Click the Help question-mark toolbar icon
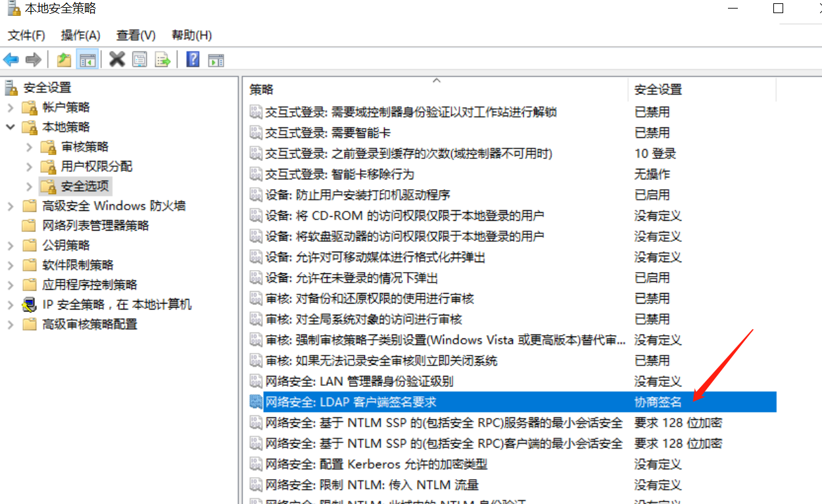This screenshot has width=822, height=504. (193, 59)
